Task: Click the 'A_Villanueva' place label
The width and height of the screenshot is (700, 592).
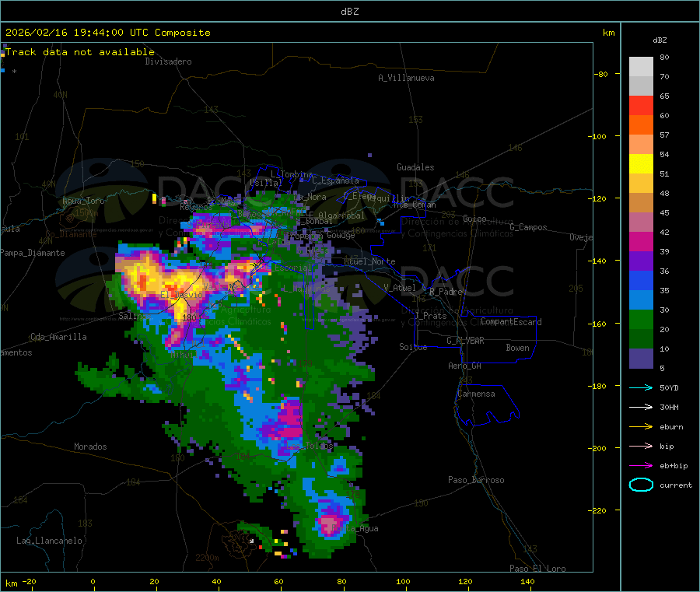Action: pos(406,78)
